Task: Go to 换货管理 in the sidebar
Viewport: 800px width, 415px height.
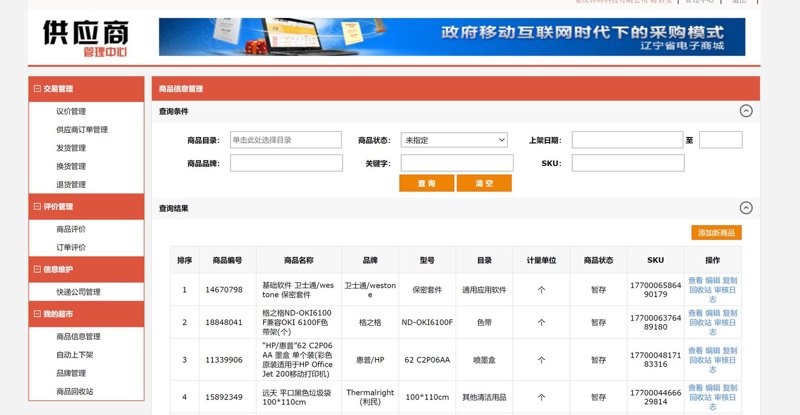Action: coord(71,166)
